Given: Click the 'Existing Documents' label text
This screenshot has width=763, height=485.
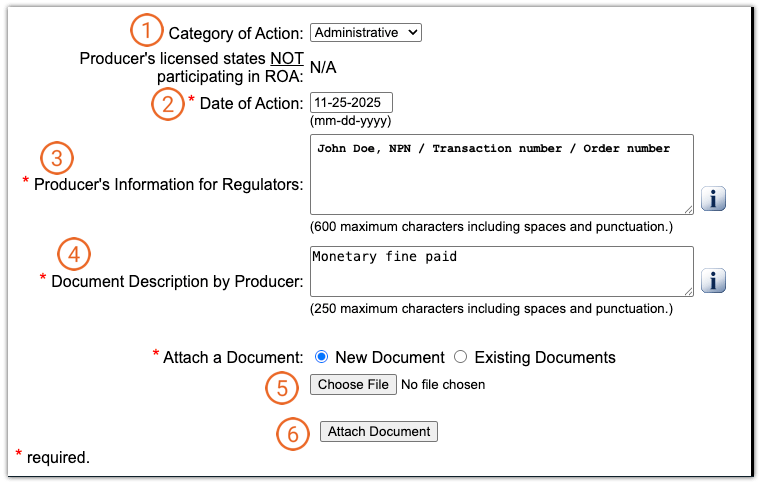Looking at the screenshot, I should [544, 357].
